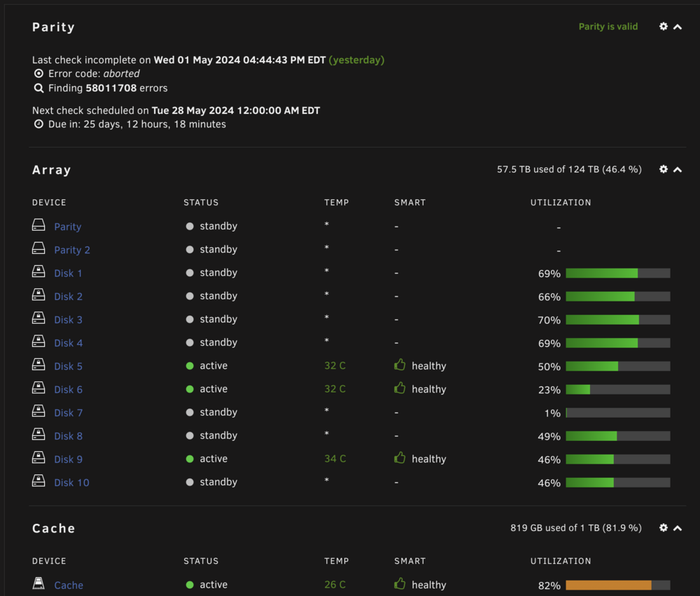Open the Disk 3 link

coord(68,320)
